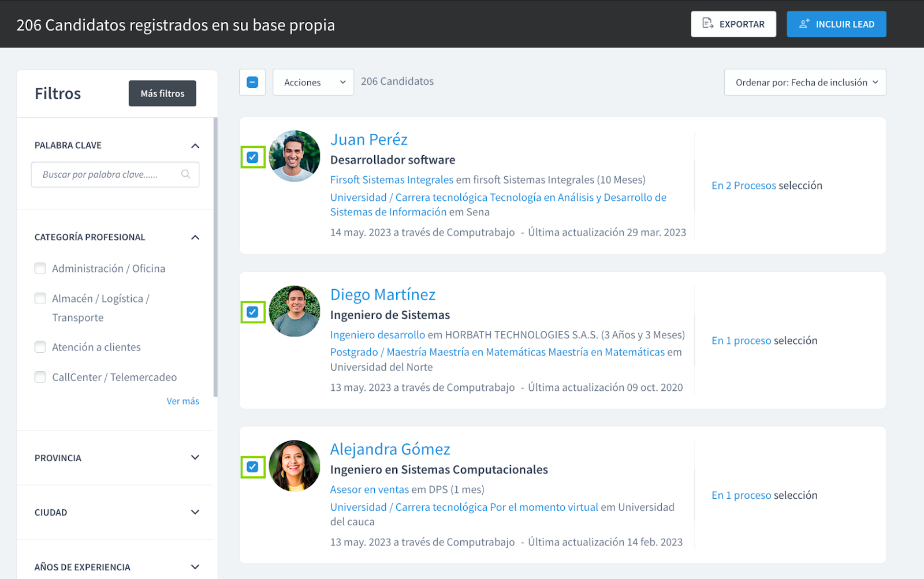The width and height of the screenshot is (924, 579).
Task: Open Diego Martínez's profile picture
Action: (295, 311)
